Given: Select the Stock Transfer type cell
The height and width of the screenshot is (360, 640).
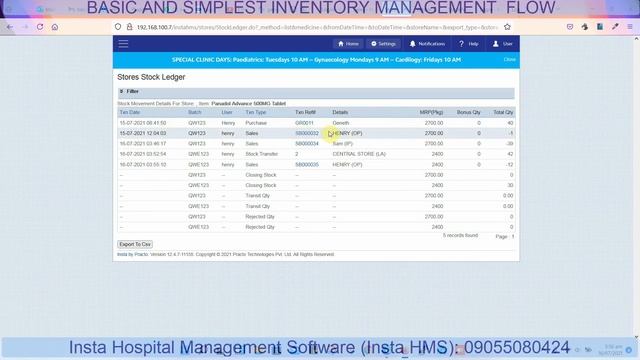Looking at the screenshot, I should click(262, 154).
